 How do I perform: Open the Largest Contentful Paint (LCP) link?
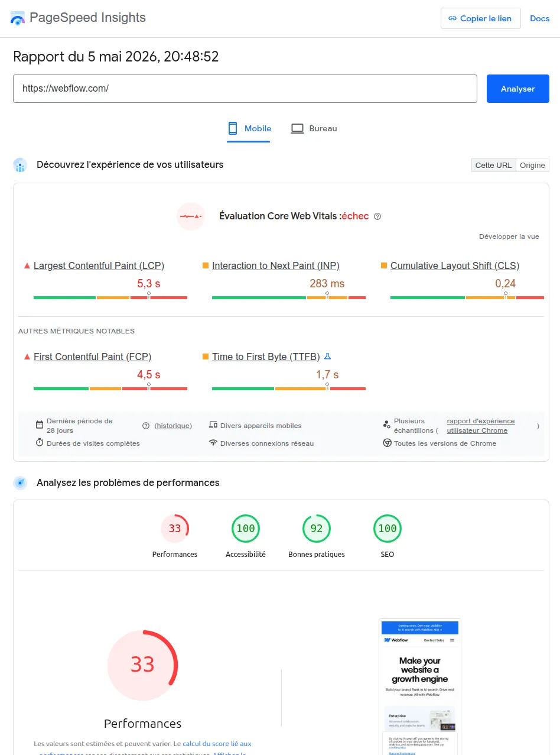(99, 266)
